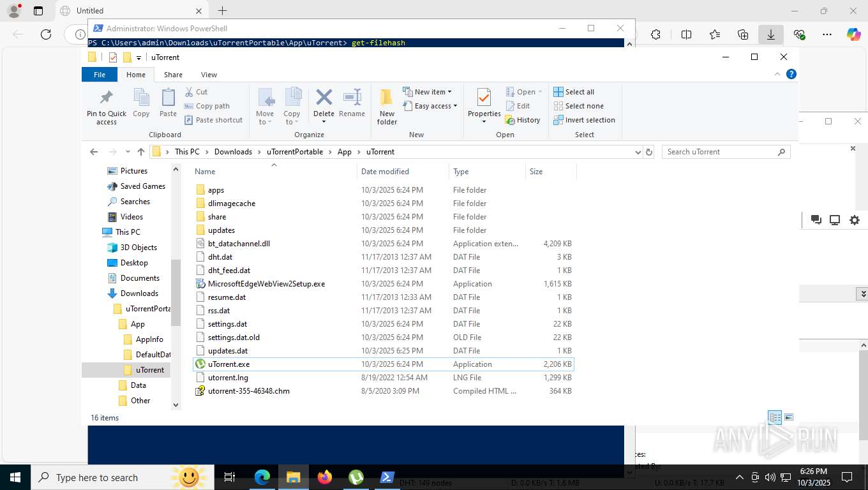This screenshot has height=490, width=868.
Task: Switch to the View ribbon tab
Action: (209, 75)
